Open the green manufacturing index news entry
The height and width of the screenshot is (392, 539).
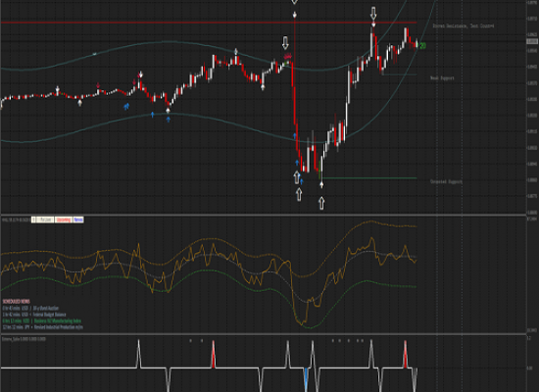(x=42, y=320)
